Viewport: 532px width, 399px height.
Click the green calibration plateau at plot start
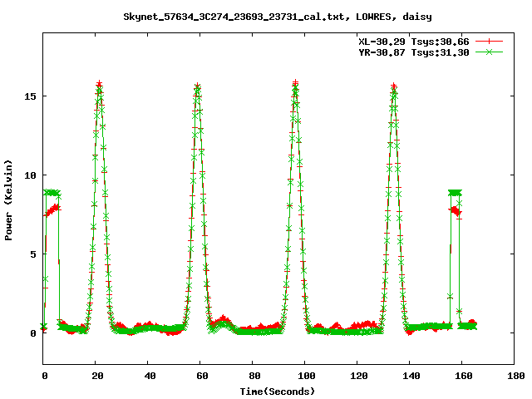pos(52,193)
